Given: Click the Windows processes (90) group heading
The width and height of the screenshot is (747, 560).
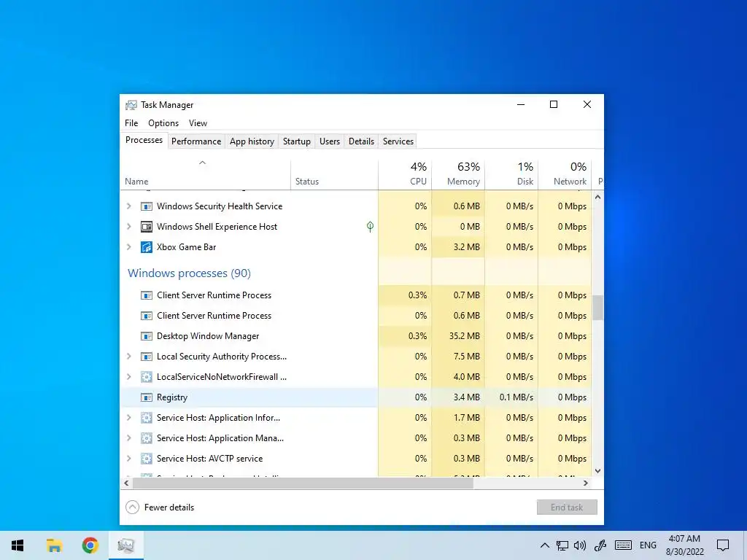Looking at the screenshot, I should pos(189,273).
